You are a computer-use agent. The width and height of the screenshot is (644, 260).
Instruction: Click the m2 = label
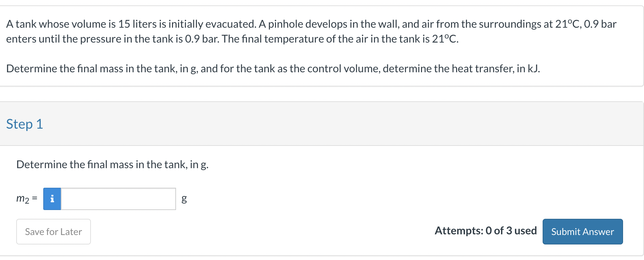[26, 199]
